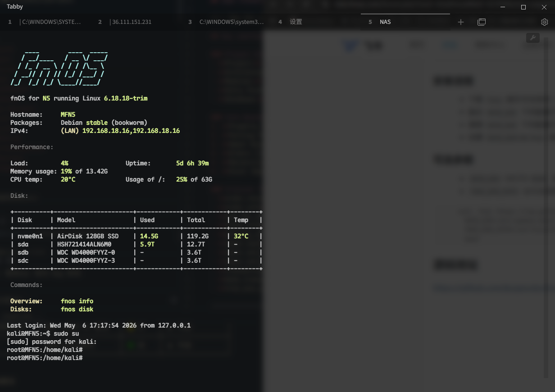Click the WDC WD4000FYYZ-0 model

86,252
